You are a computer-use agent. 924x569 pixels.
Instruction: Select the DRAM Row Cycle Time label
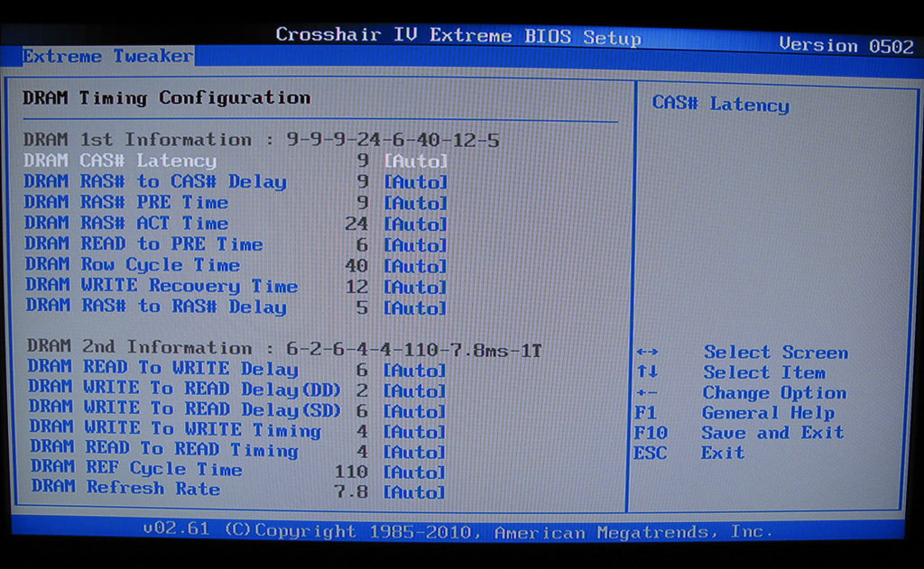pos(133,264)
